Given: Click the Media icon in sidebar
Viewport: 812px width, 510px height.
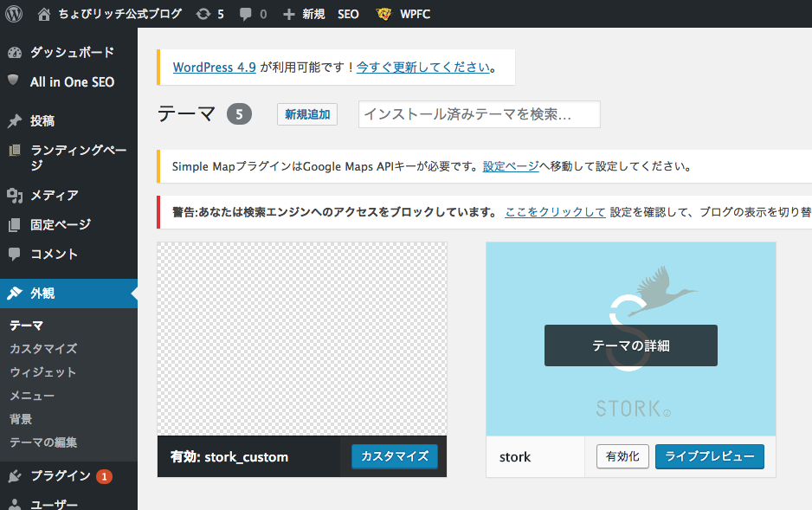Looking at the screenshot, I should tap(15, 195).
